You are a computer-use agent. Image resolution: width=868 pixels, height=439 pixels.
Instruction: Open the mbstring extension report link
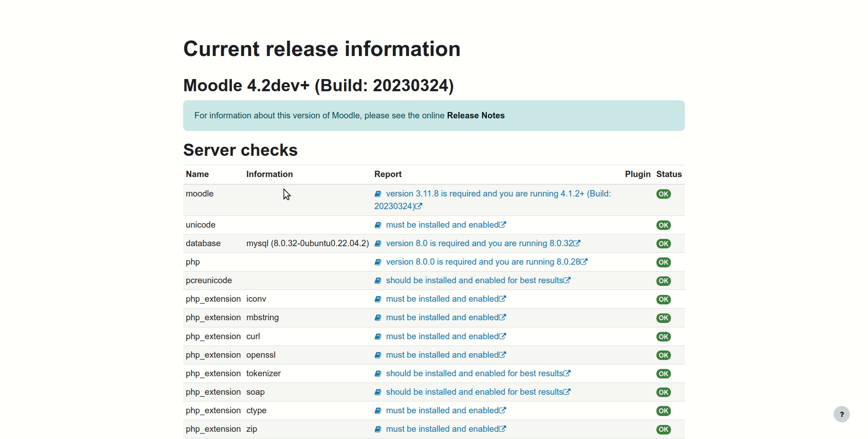click(446, 318)
